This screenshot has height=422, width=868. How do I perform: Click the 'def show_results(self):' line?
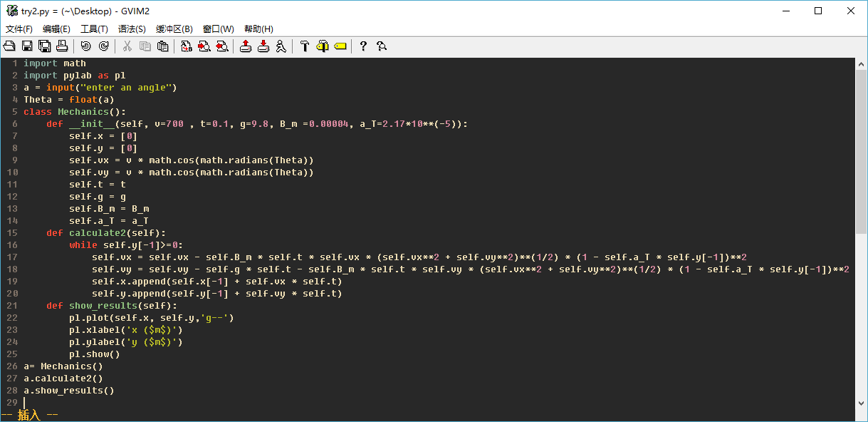click(x=112, y=306)
